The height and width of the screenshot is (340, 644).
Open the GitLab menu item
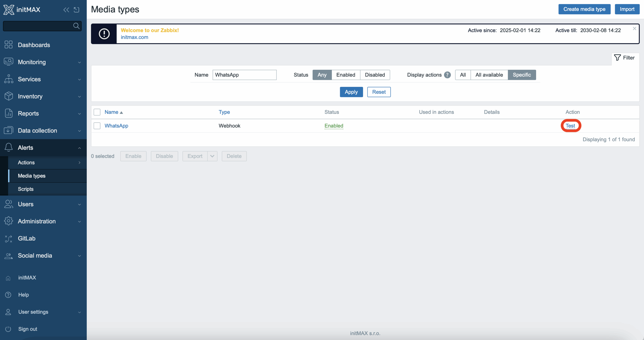43,238
